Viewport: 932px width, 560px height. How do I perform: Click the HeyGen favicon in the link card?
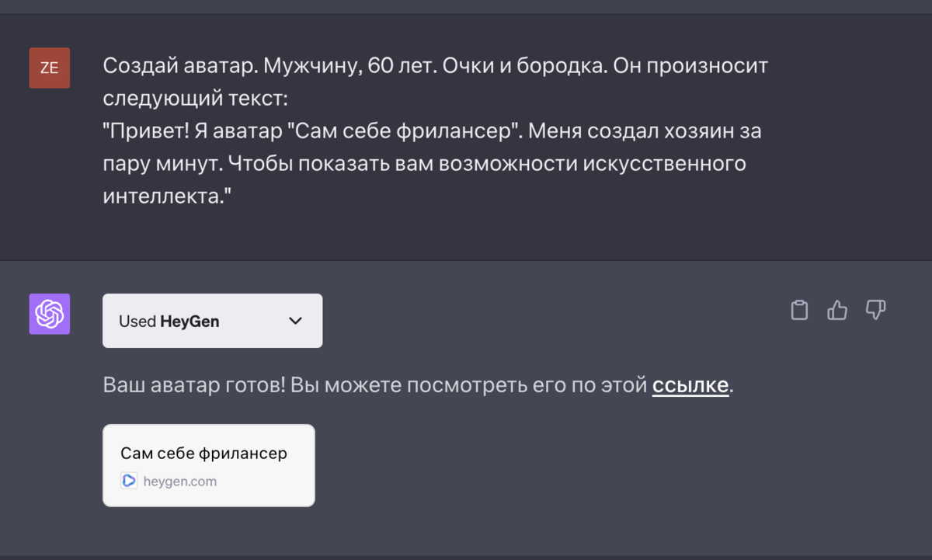click(128, 480)
